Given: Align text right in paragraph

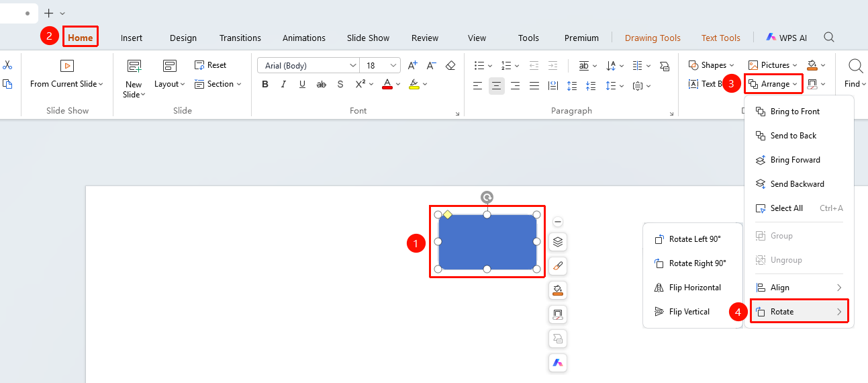Looking at the screenshot, I should pos(515,85).
